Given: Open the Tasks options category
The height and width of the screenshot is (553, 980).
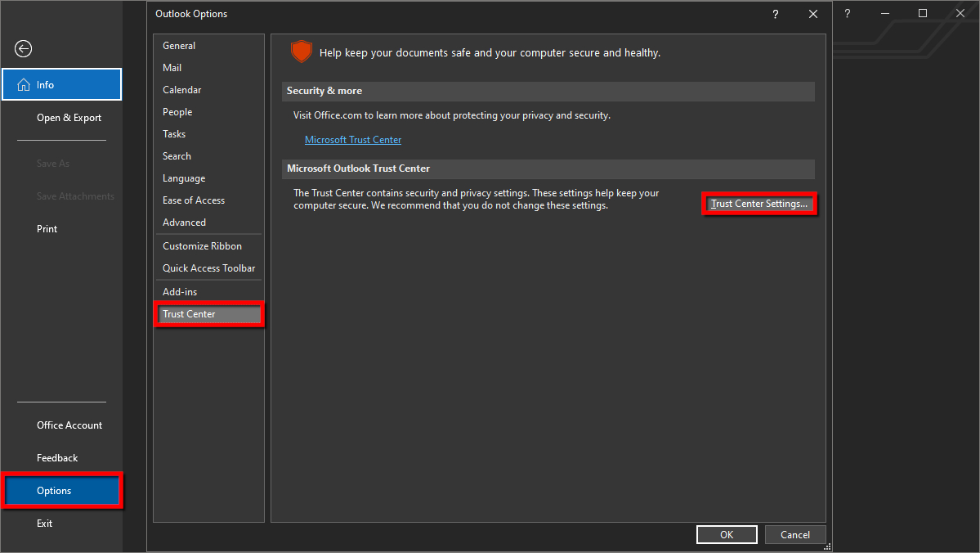Looking at the screenshot, I should pyautogui.click(x=208, y=134).
